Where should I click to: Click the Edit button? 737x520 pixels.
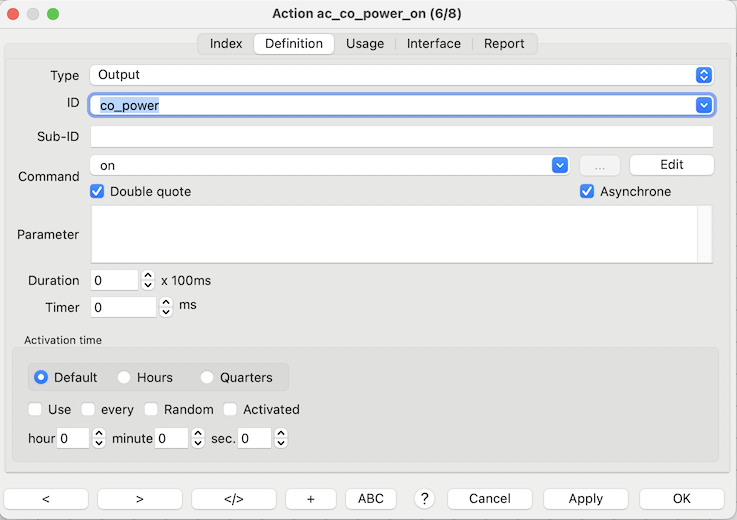tap(671, 165)
